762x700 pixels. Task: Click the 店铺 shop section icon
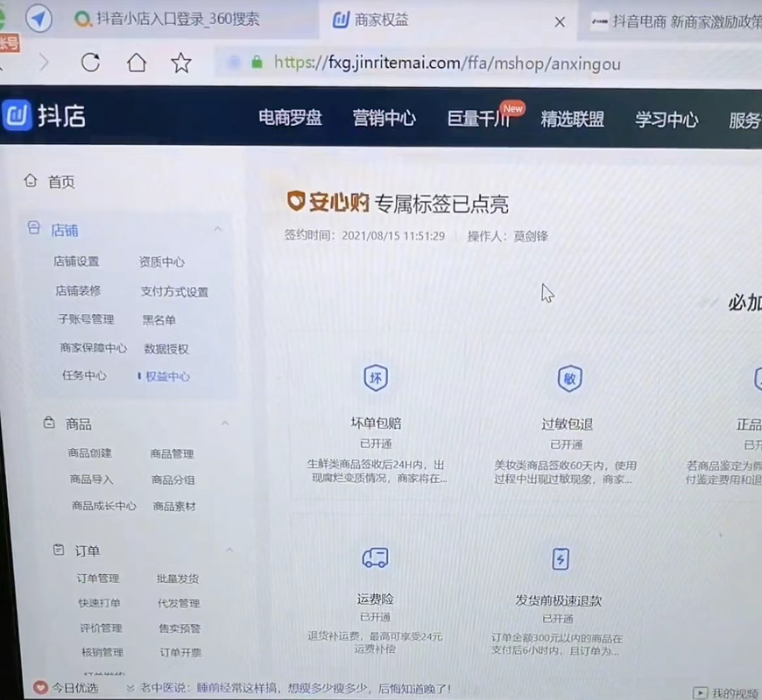pos(34,228)
